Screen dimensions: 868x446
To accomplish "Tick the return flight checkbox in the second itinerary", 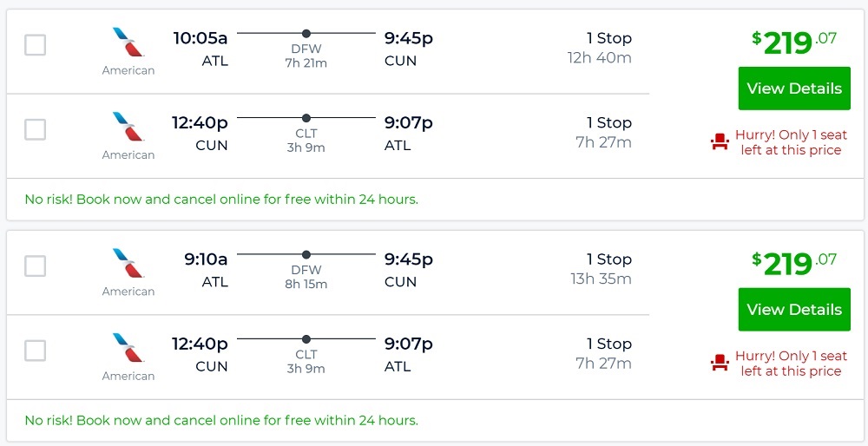I will coord(35,351).
